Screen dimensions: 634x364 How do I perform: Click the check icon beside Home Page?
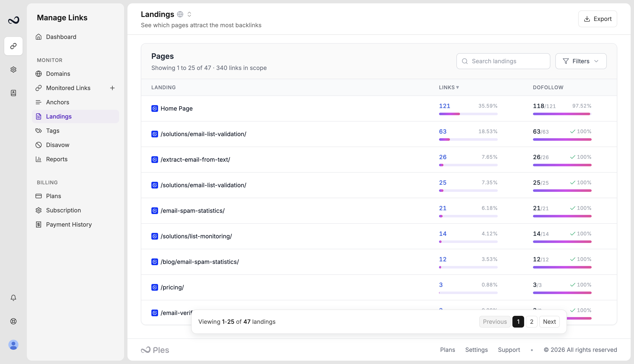coord(155,108)
